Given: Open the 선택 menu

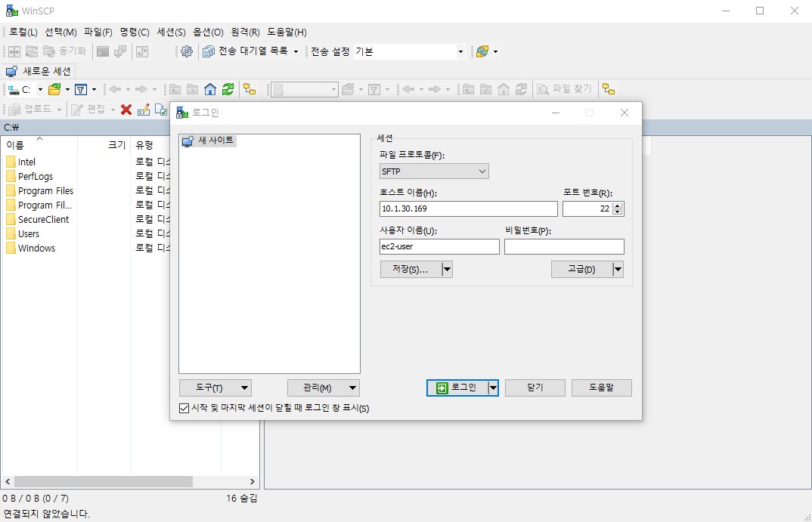Looking at the screenshot, I should (60, 32).
